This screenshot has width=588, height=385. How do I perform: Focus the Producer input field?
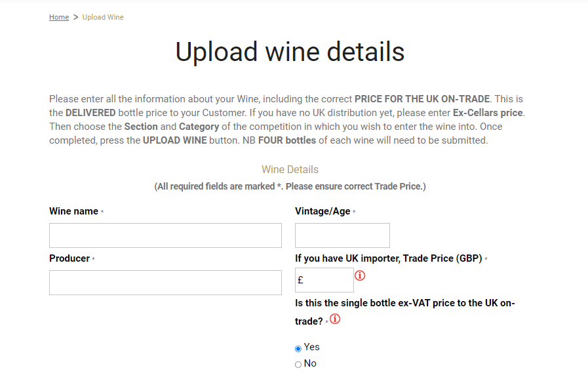click(x=165, y=283)
